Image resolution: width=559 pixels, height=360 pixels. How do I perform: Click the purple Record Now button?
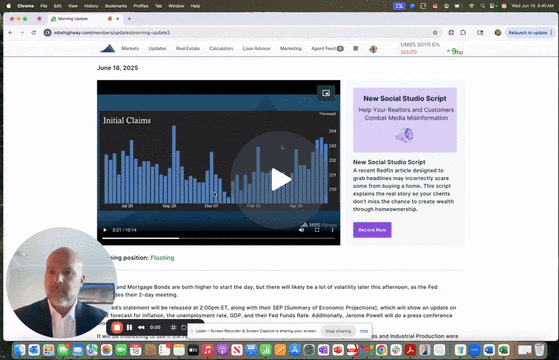coord(372,230)
